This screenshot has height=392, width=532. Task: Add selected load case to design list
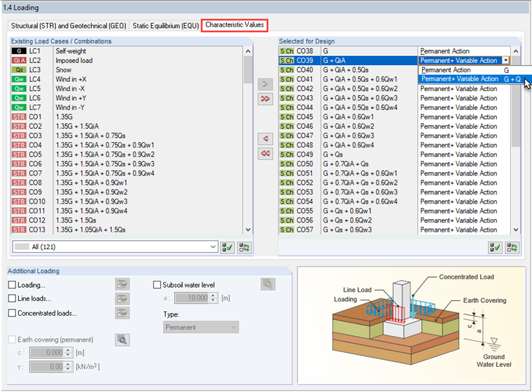click(265, 84)
